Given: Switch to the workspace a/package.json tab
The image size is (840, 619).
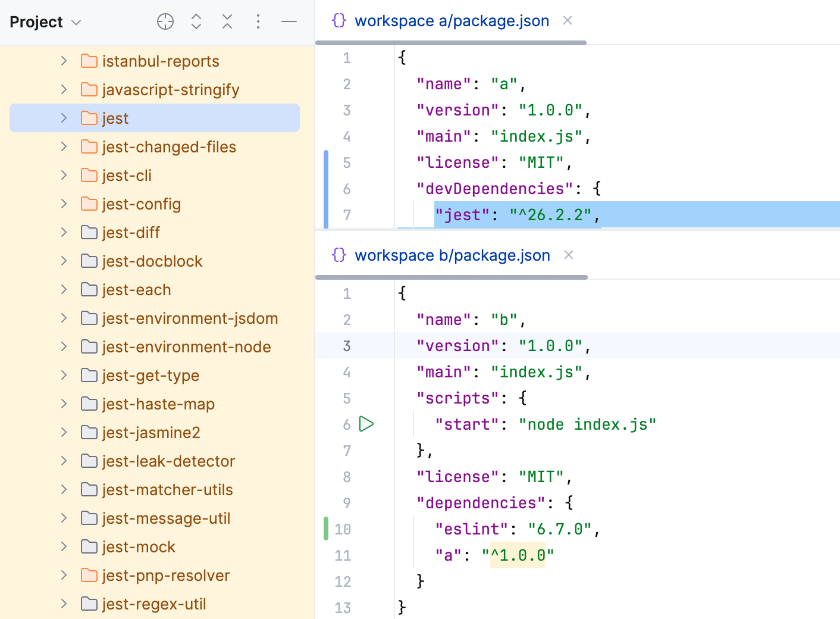Looking at the screenshot, I should [452, 20].
